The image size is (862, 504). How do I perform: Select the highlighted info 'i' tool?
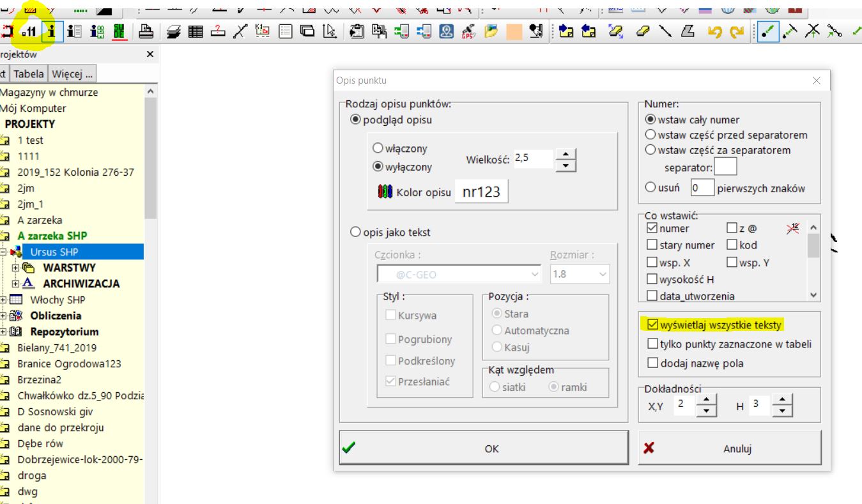coord(52,31)
